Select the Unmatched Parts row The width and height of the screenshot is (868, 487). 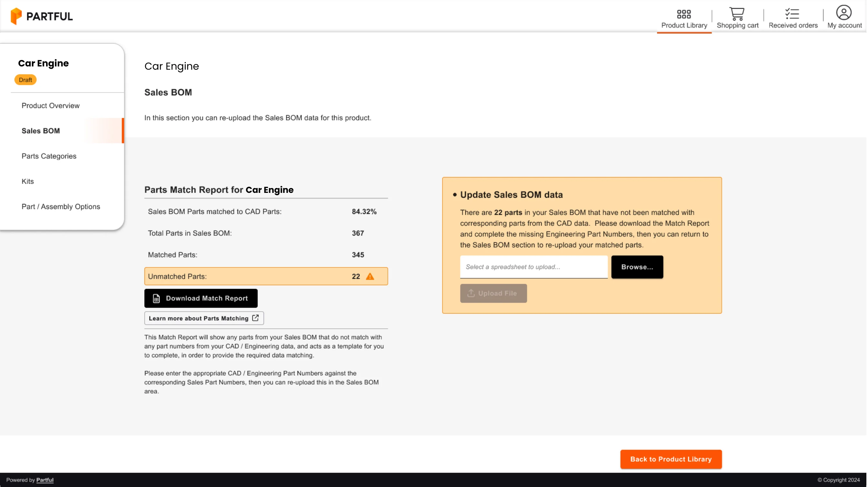[x=267, y=277]
